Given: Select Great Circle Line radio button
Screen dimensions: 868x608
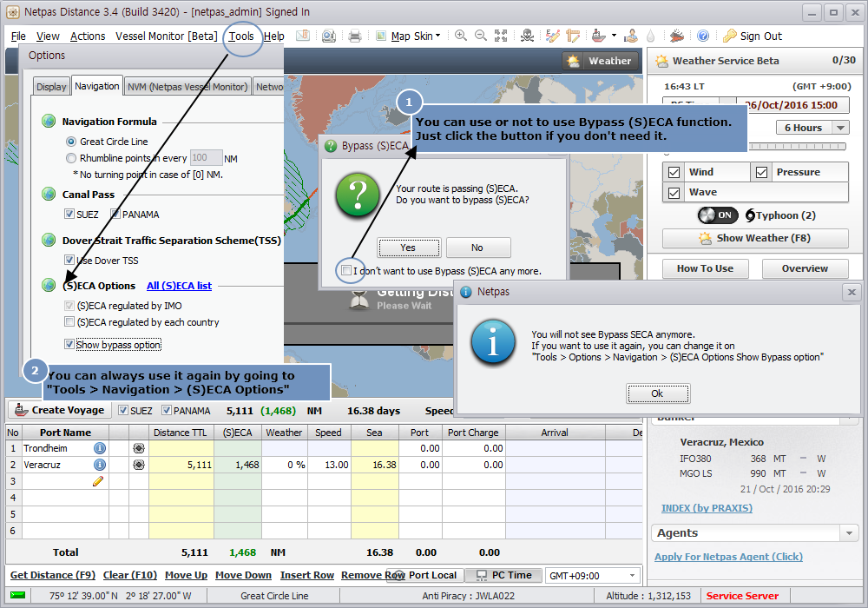Looking at the screenshot, I should click(71, 142).
